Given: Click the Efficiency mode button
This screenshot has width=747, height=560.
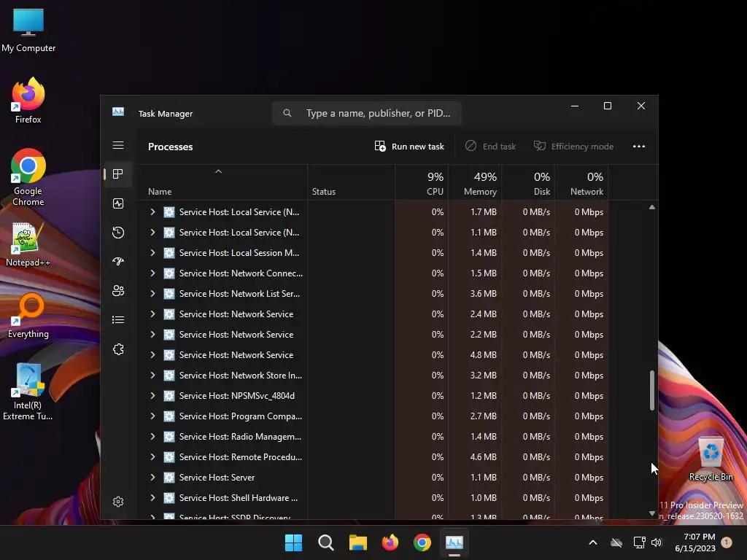Looking at the screenshot, I should [x=573, y=146].
